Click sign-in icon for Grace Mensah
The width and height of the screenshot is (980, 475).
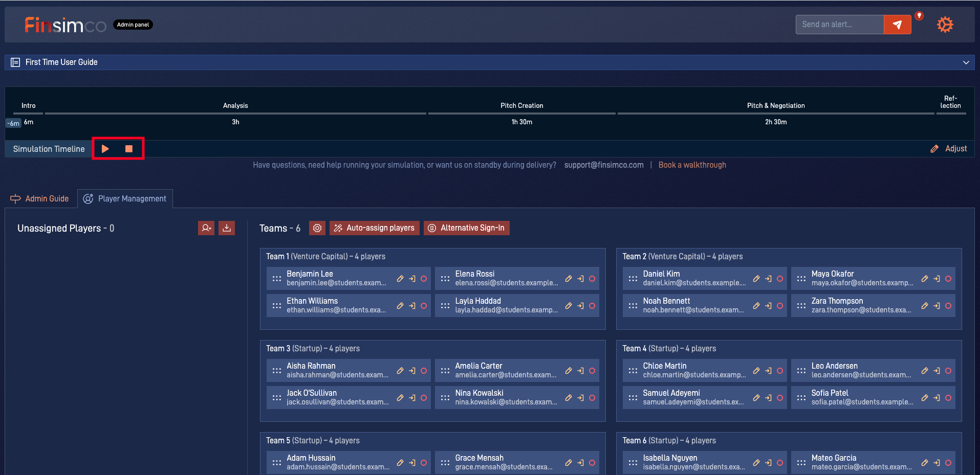580,463
